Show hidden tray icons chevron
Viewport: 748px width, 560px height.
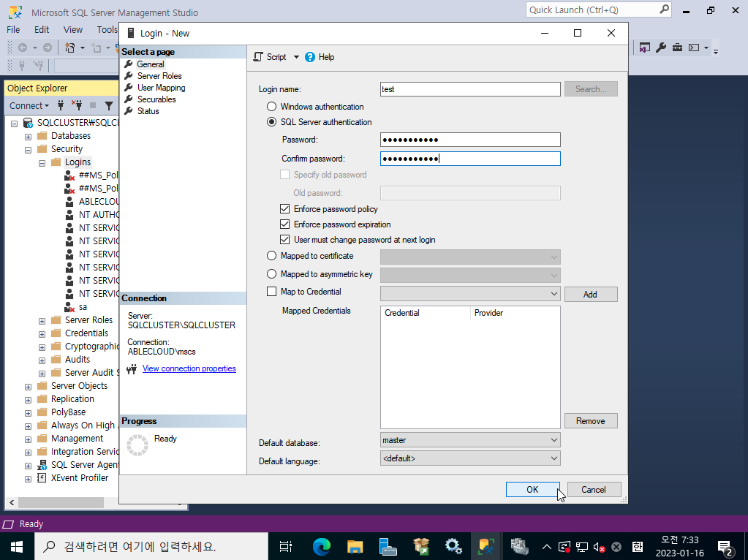pyautogui.click(x=547, y=547)
